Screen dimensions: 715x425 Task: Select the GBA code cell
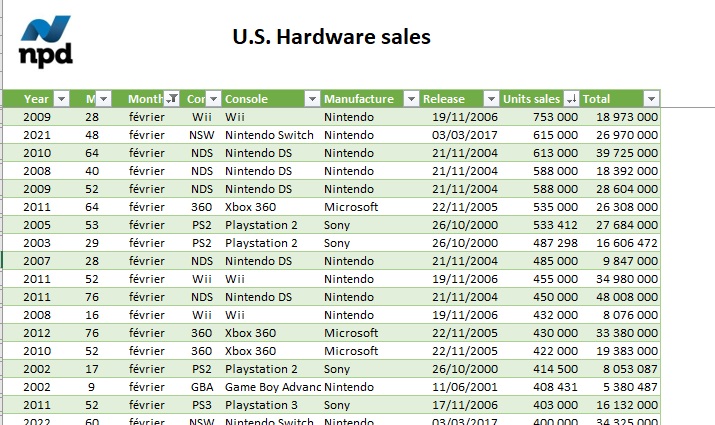click(202, 387)
